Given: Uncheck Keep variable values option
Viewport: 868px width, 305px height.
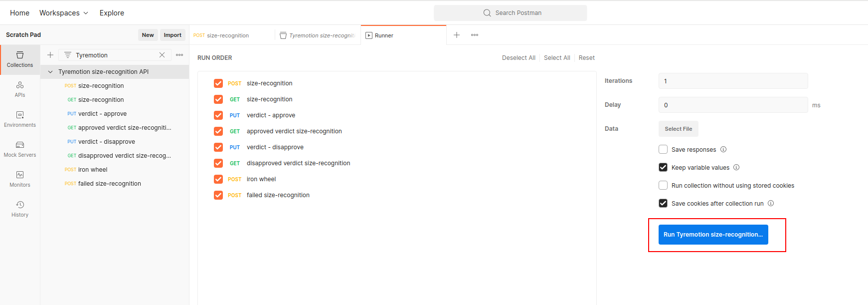Looking at the screenshot, I should [663, 167].
